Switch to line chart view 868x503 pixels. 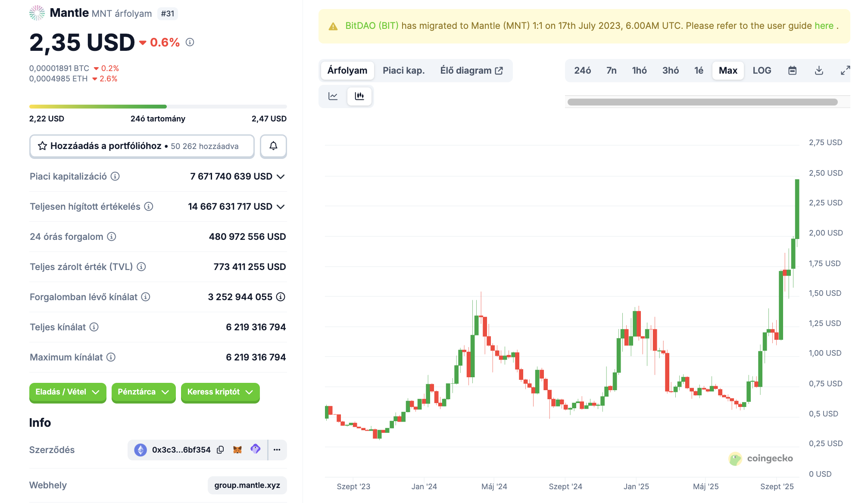333,96
